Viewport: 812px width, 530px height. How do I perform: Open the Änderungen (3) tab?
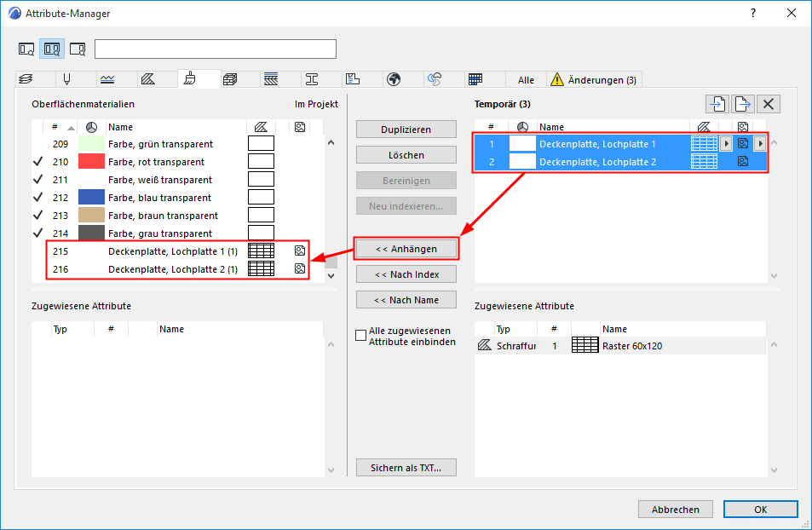(x=595, y=80)
